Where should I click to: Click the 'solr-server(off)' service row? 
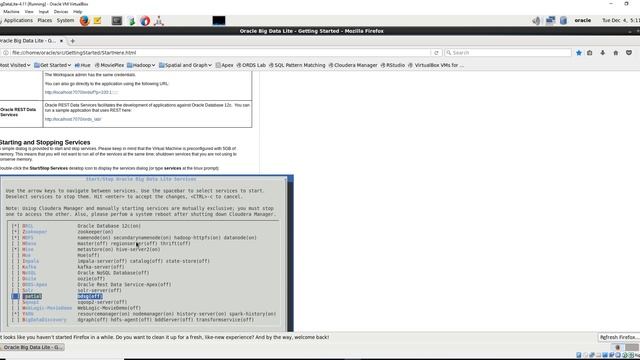tap(99, 290)
